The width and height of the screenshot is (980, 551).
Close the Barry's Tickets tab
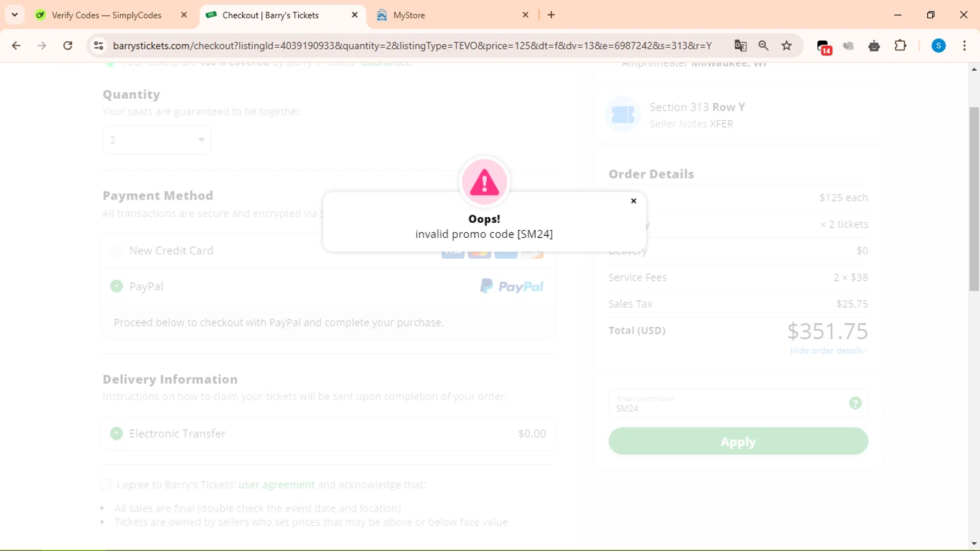(355, 14)
